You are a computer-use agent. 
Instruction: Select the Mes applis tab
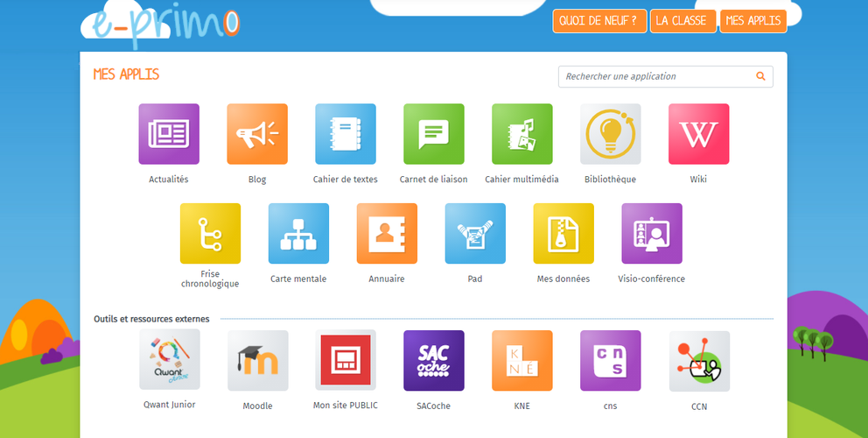coord(752,21)
